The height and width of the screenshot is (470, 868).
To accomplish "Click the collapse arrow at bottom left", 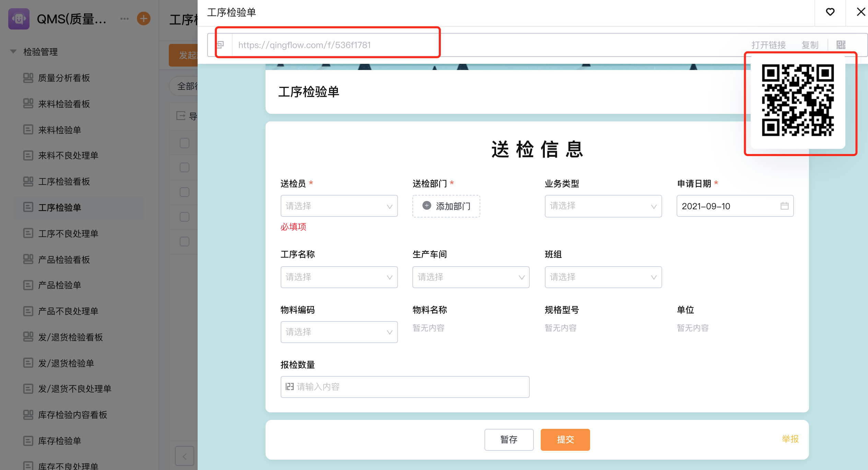I will click(x=185, y=456).
